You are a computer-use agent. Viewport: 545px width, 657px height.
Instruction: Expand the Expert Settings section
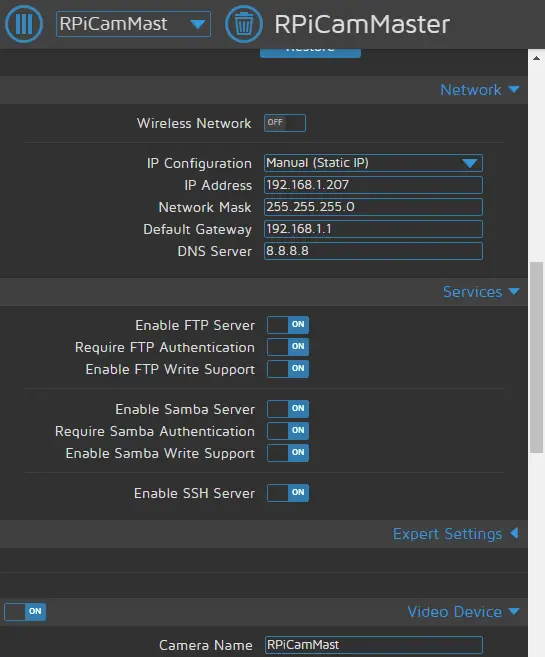(x=456, y=534)
